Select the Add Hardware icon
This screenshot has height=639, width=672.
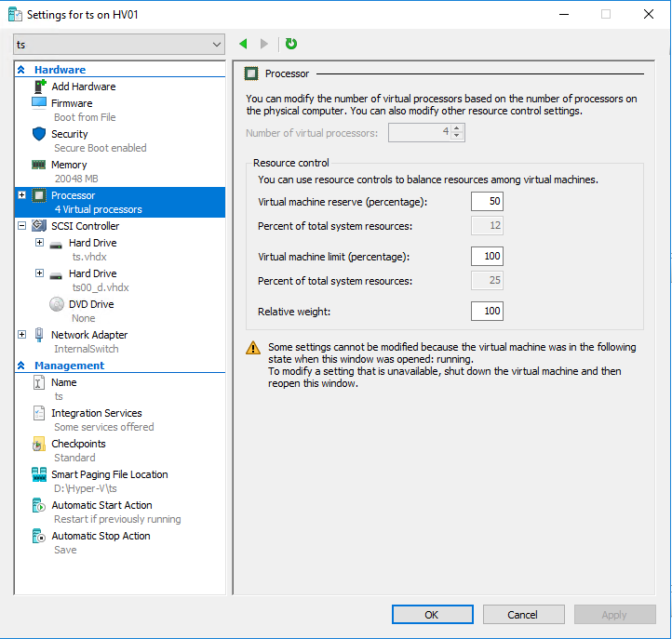pyautogui.click(x=40, y=87)
